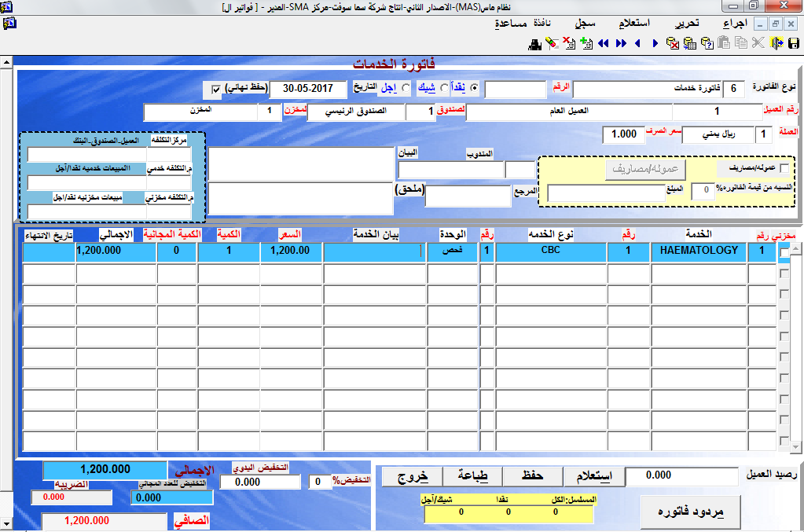Screen dimensions: 804x532
Task: Select the شيك payment radio button
Action: pos(445,88)
